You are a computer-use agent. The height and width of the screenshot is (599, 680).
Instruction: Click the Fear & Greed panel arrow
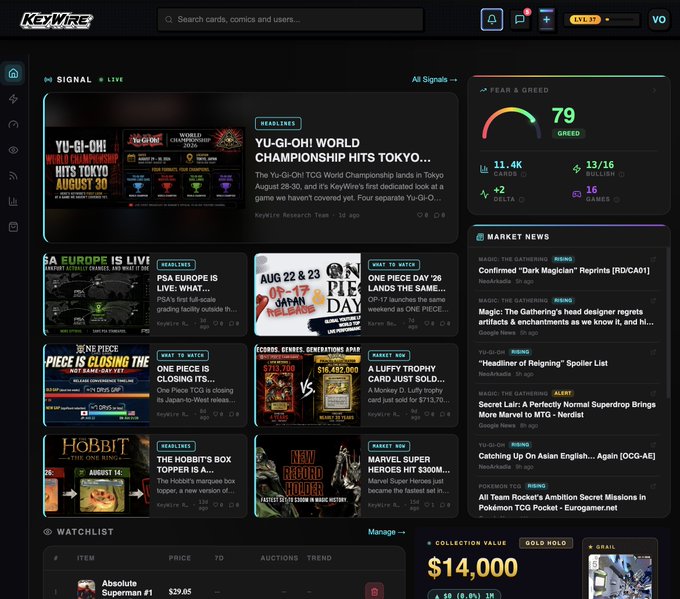tap(654, 90)
